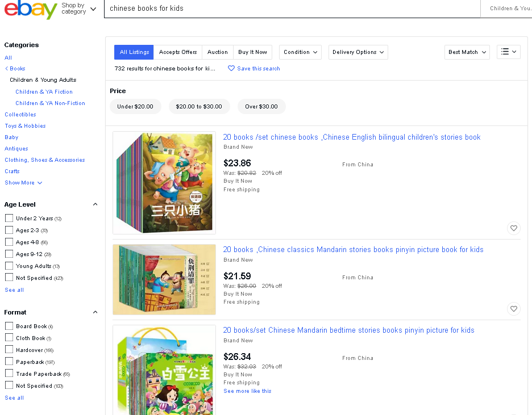Save the first listing to watchlist with heart icon
The width and height of the screenshot is (532, 415).
[514, 228]
